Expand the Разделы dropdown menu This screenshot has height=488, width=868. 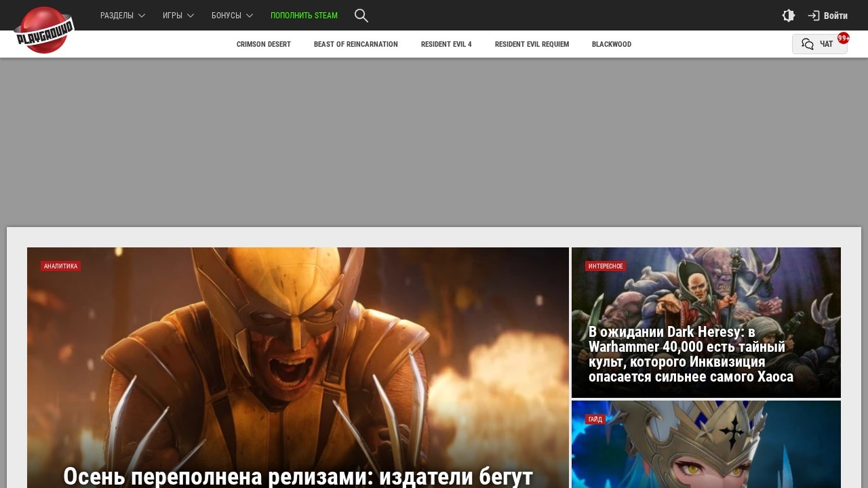pos(123,16)
